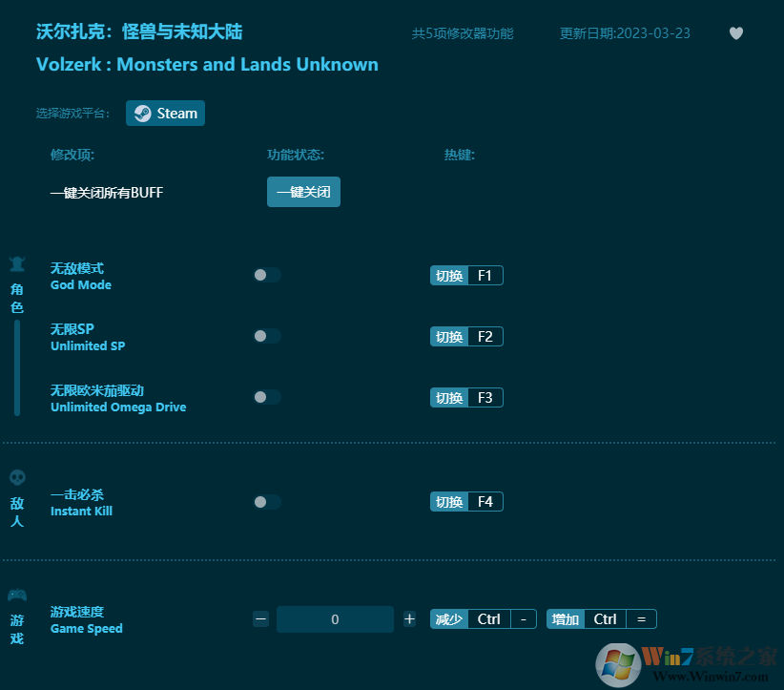The width and height of the screenshot is (784, 690).
Task: Click the 增加 increase hotkey label
Action: coord(565,619)
